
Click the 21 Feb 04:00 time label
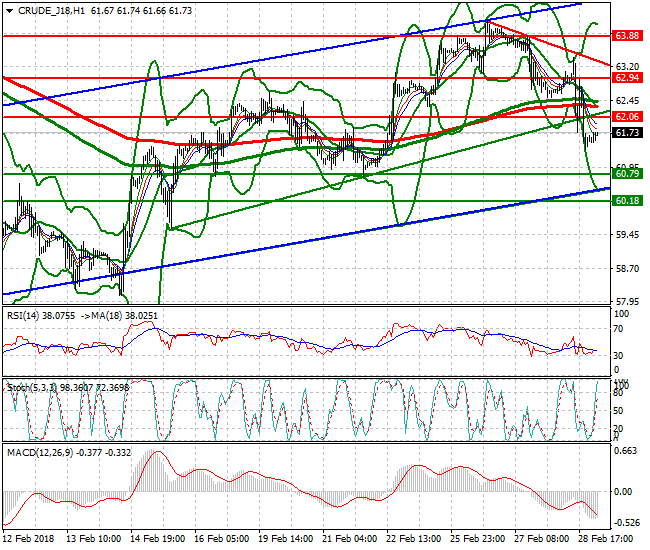coord(350,539)
